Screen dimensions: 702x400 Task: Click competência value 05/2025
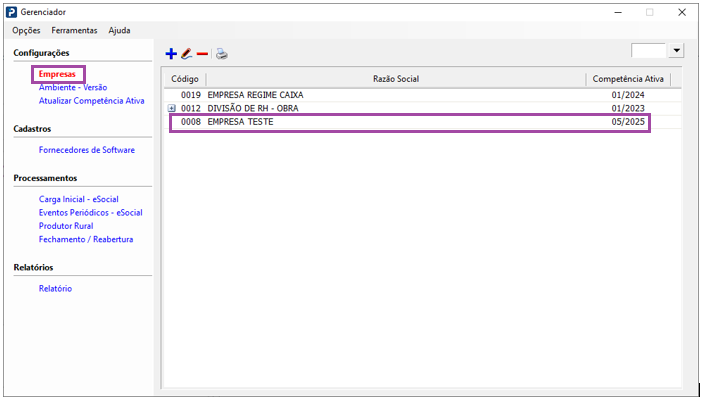click(628, 122)
